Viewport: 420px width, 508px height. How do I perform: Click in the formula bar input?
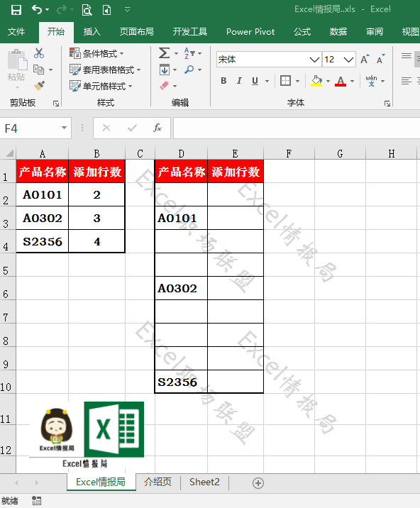point(297,128)
